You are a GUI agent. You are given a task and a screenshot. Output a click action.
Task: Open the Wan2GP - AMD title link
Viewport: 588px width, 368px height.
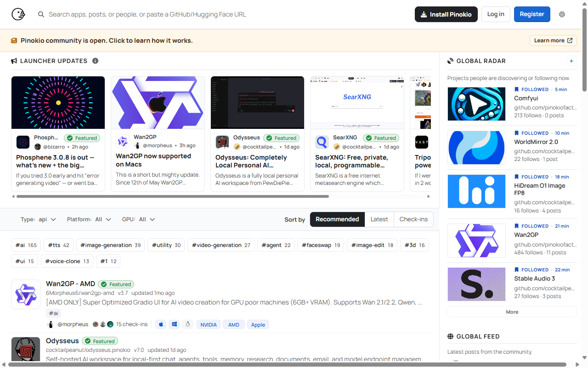click(70, 284)
